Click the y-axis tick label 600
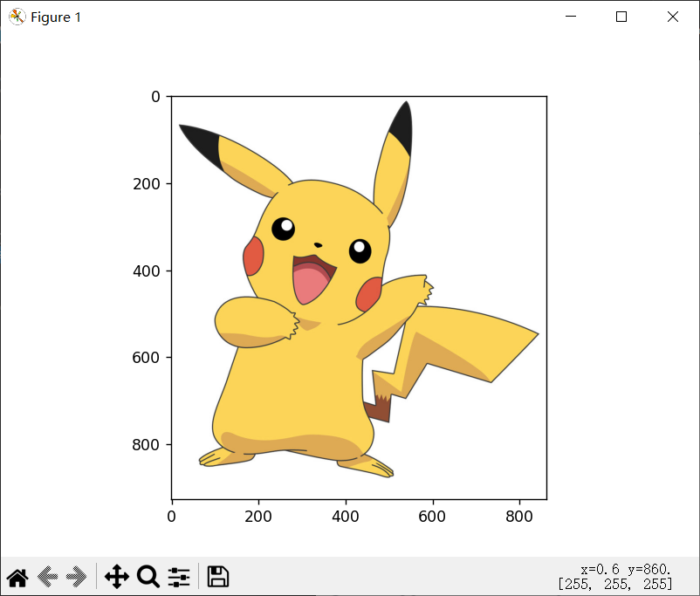This screenshot has height=596, width=700. click(146, 358)
